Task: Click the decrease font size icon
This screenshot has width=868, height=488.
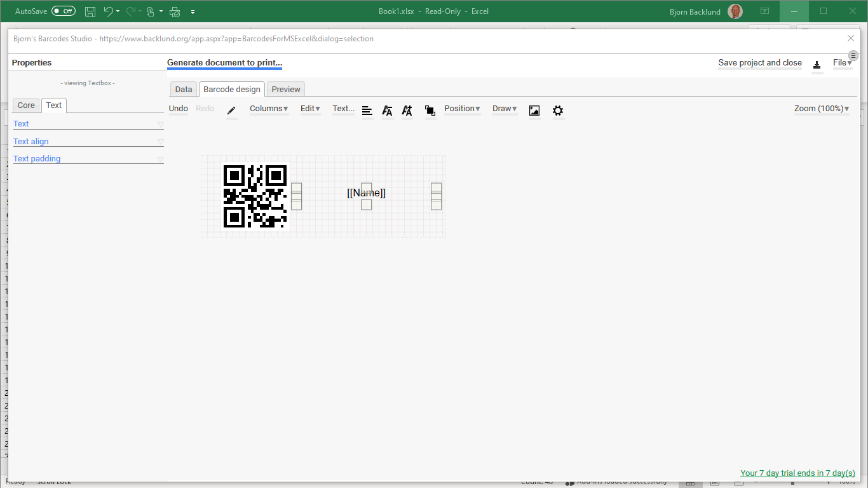Action: (x=387, y=111)
